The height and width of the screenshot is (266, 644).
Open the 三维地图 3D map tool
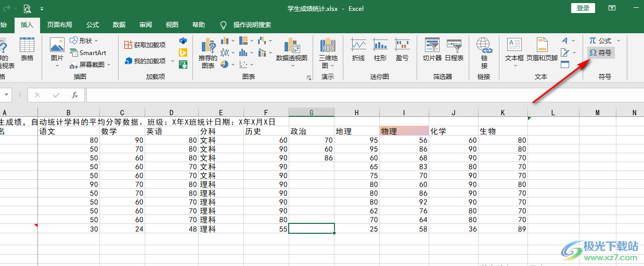pos(328,52)
